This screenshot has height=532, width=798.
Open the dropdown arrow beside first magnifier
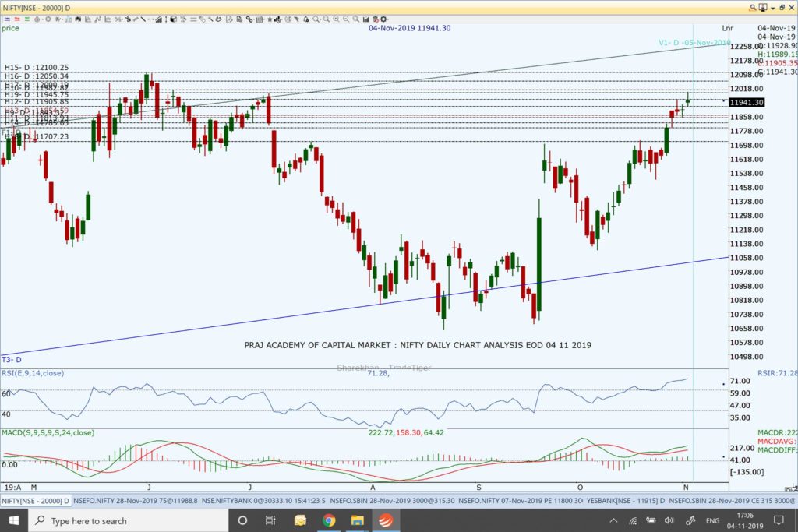(x=320, y=19)
